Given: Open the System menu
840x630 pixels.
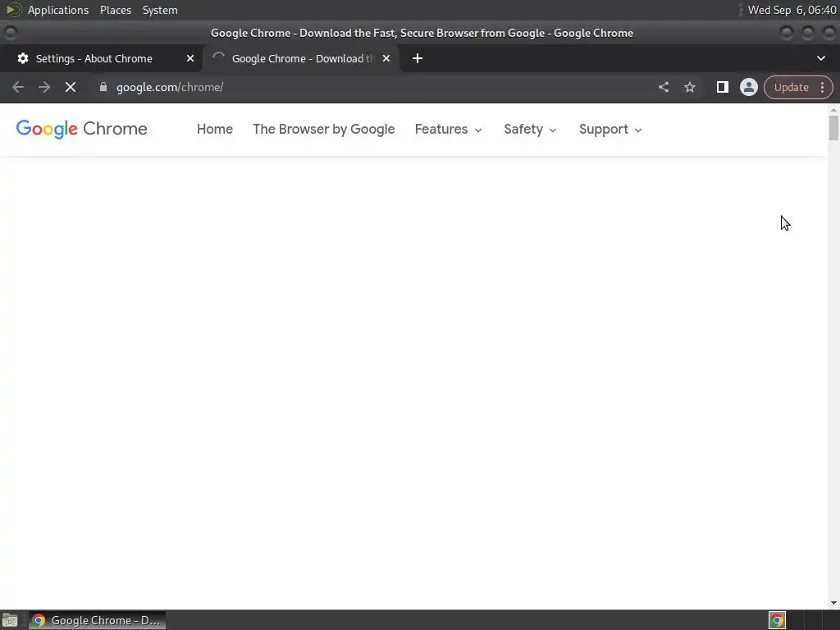Looking at the screenshot, I should point(160,10).
